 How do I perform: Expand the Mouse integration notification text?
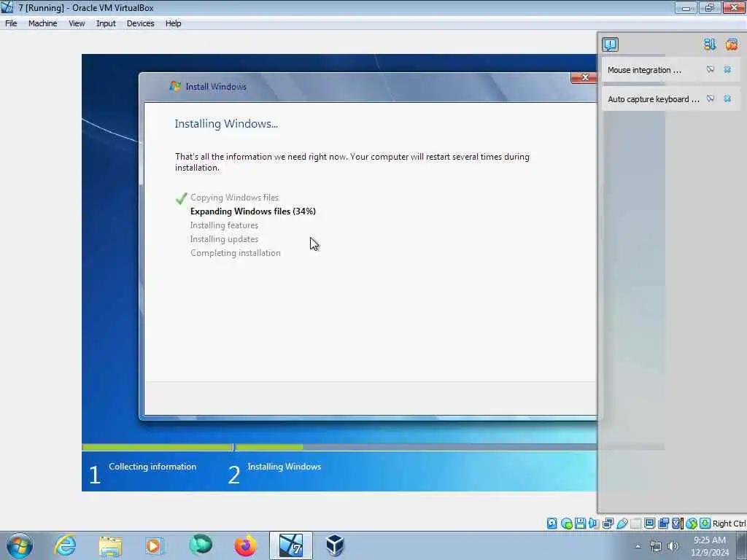pyautogui.click(x=644, y=70)
